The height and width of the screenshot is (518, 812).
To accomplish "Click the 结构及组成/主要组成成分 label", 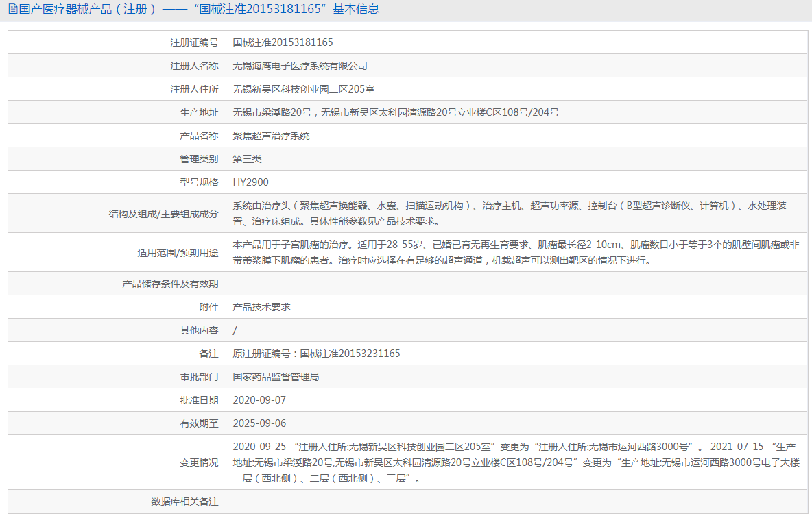I will click(163, 214).
